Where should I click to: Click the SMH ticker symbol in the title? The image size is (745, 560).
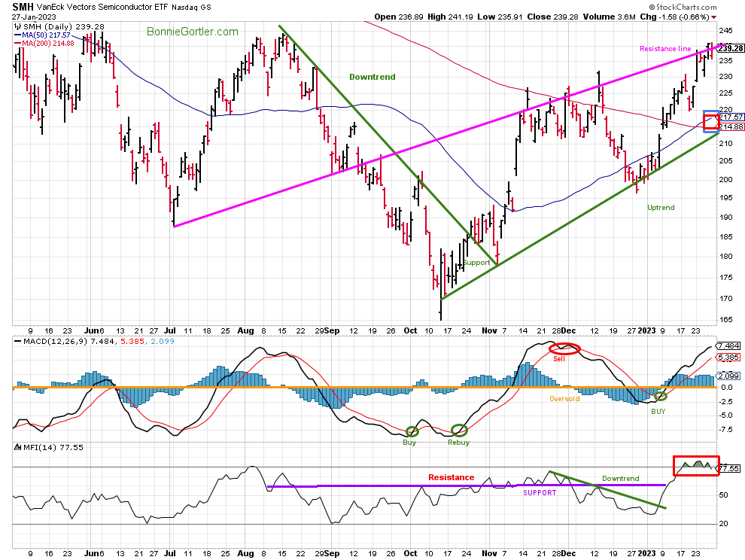(x=23, y=7)
